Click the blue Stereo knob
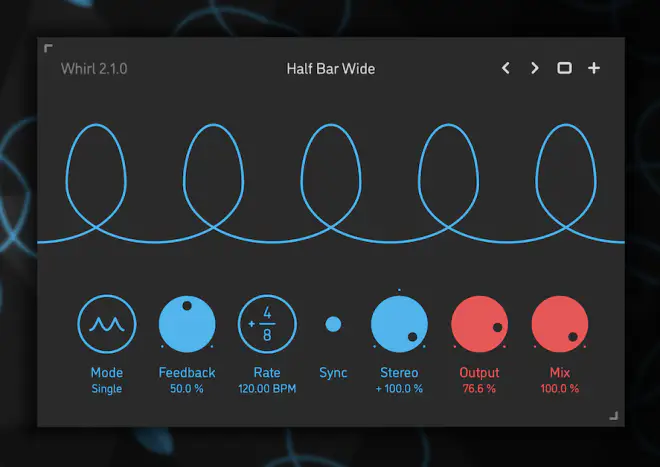The width and height of the screenshot is (660, 467). tap(399, 325)
